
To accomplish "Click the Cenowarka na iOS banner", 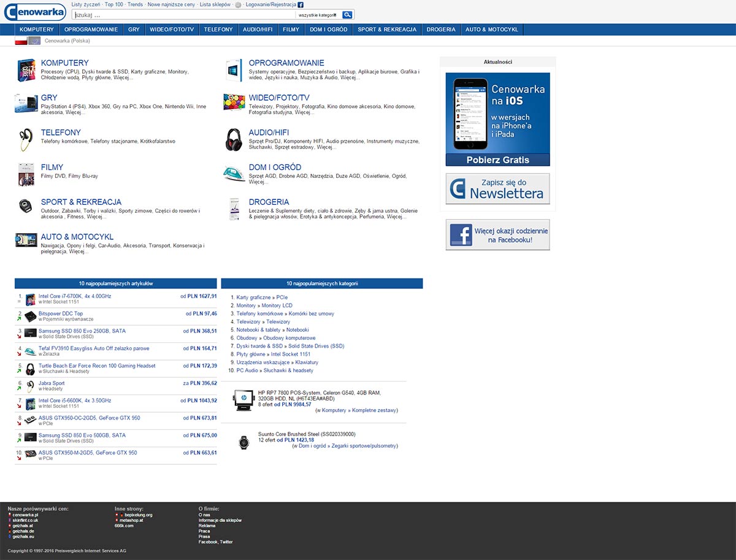I will coord(497,119).
